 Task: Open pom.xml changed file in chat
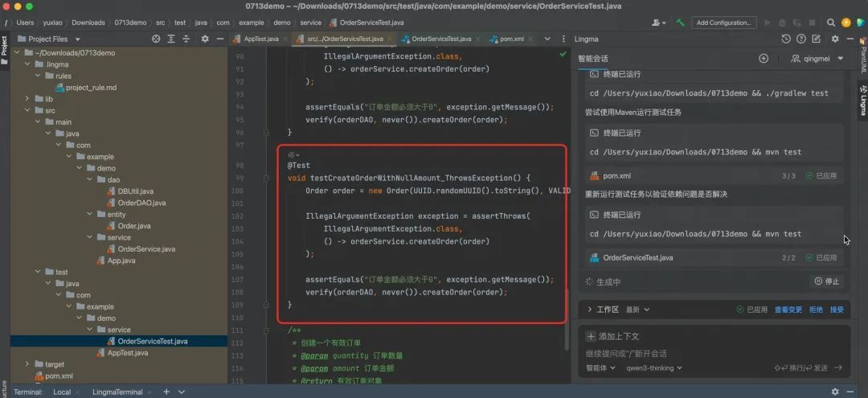[x=616, y=175]
